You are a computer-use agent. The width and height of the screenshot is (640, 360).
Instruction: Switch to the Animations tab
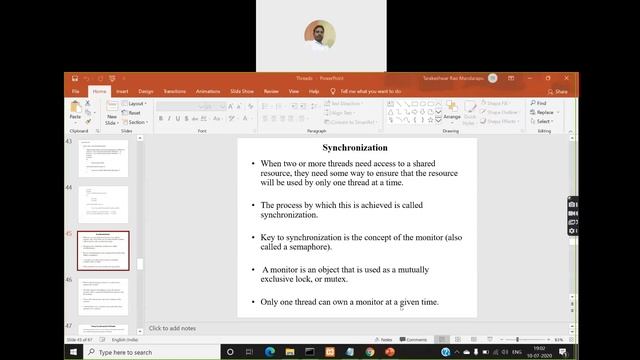208,91
